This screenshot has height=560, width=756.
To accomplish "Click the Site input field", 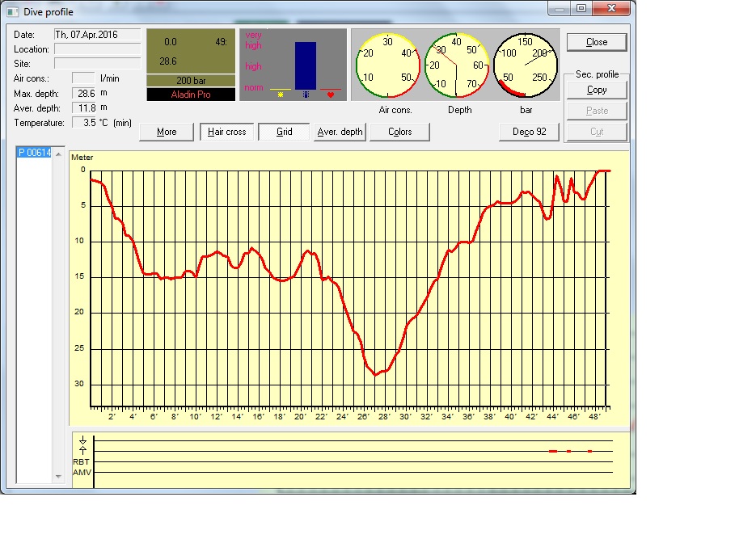I will [x=97, y=64].
